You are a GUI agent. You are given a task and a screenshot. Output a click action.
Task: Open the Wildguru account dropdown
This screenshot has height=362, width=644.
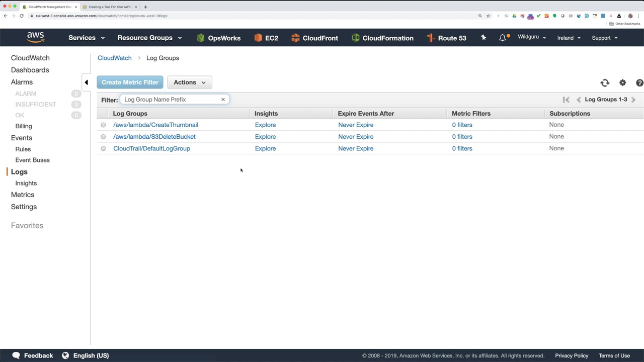click(532, 37)
